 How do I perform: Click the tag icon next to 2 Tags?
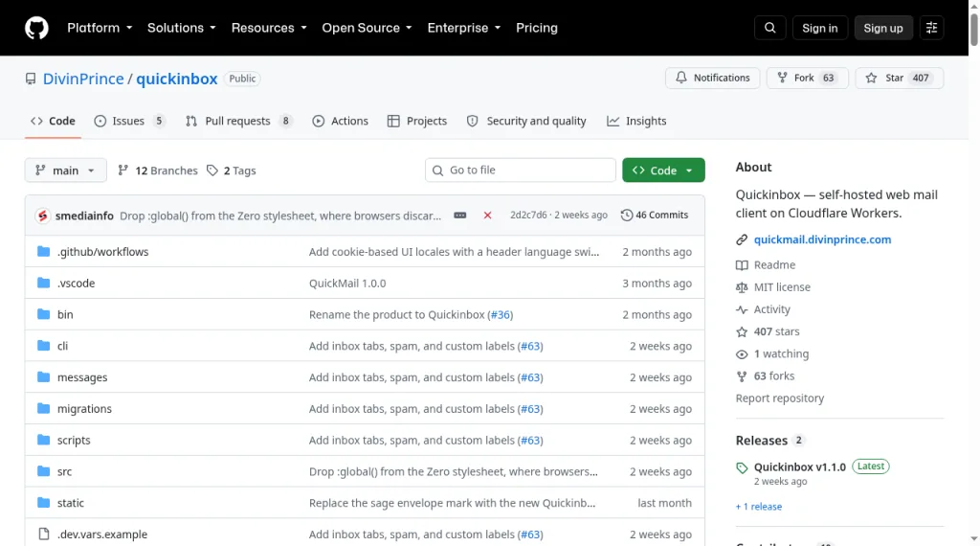coord(212,171)
